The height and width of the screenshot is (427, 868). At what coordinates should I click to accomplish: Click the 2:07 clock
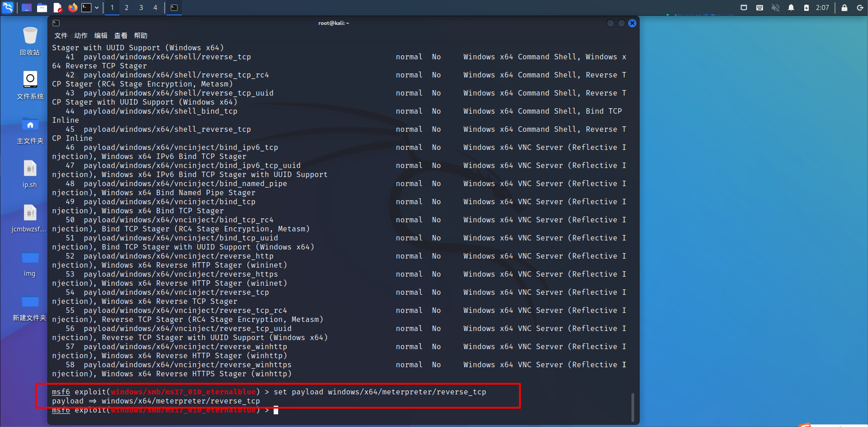[822, 8]
